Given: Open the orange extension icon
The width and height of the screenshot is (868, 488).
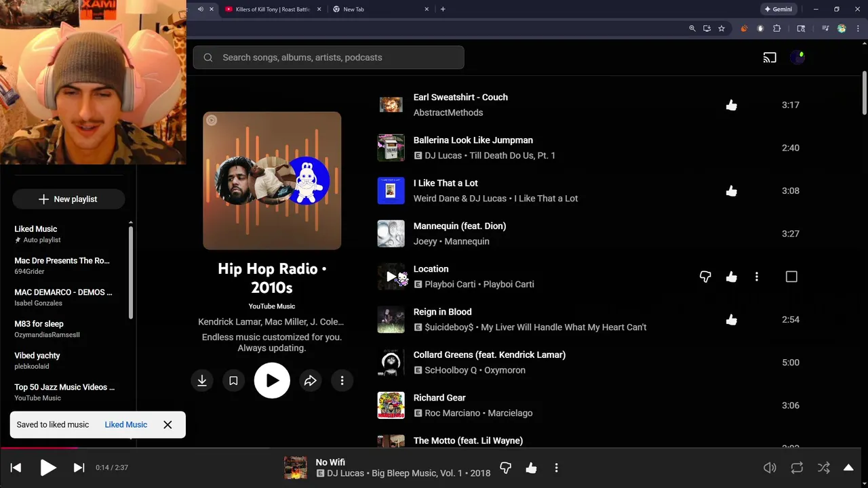Looking at the screenshot, I should pos(744,28).
